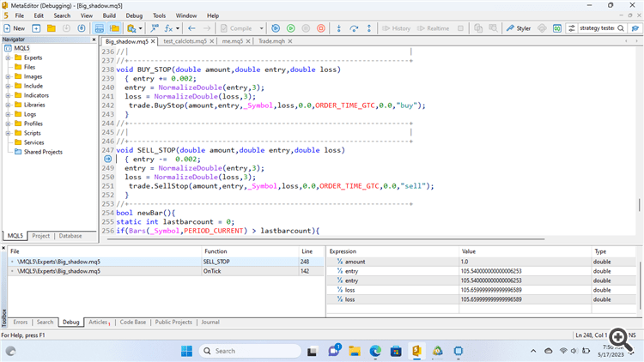The width and height of the screenshot is (644, 362).
Task: Open the search options sliders icon
Action: click(571, 28)
